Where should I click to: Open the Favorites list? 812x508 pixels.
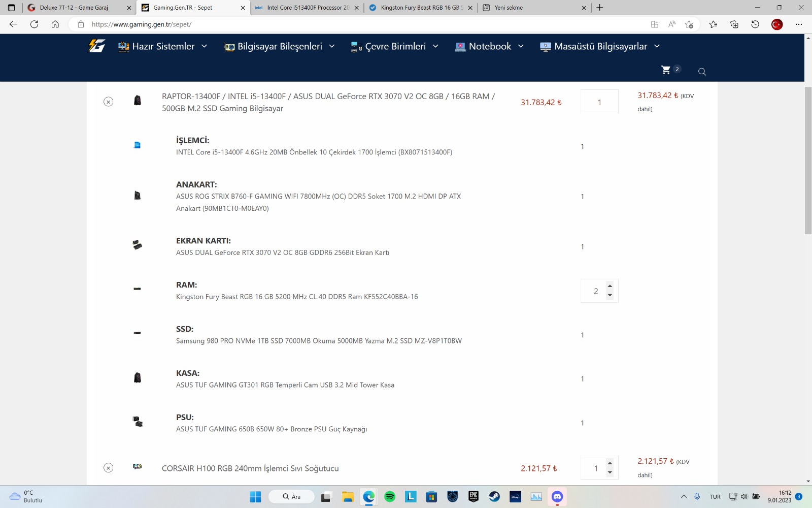point(713,24)
